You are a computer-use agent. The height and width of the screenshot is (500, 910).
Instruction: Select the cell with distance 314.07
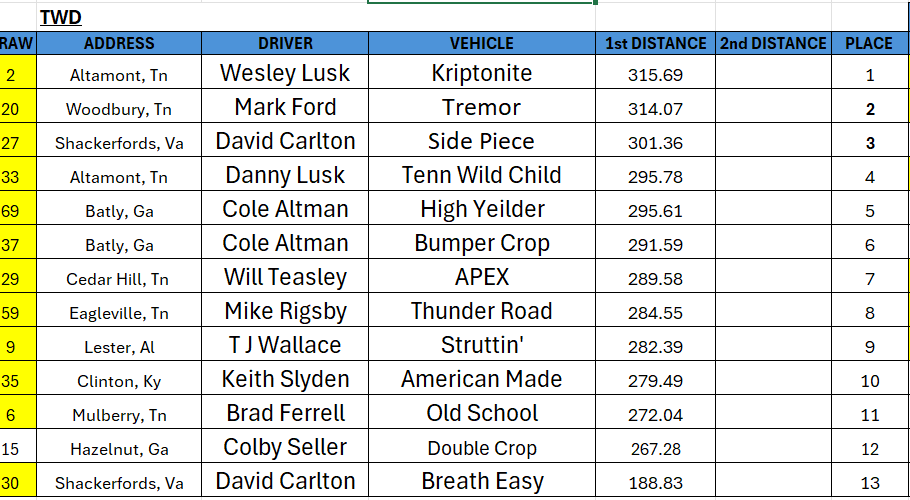655,106
